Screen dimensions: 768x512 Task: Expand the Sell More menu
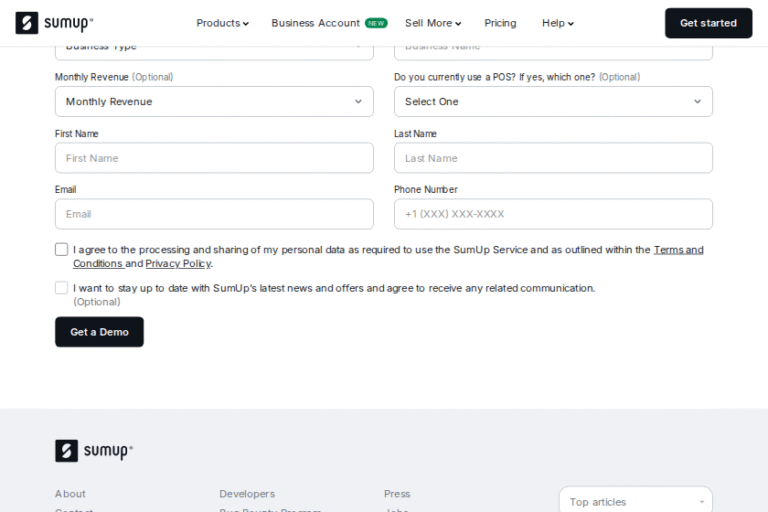tap(433, 23)
